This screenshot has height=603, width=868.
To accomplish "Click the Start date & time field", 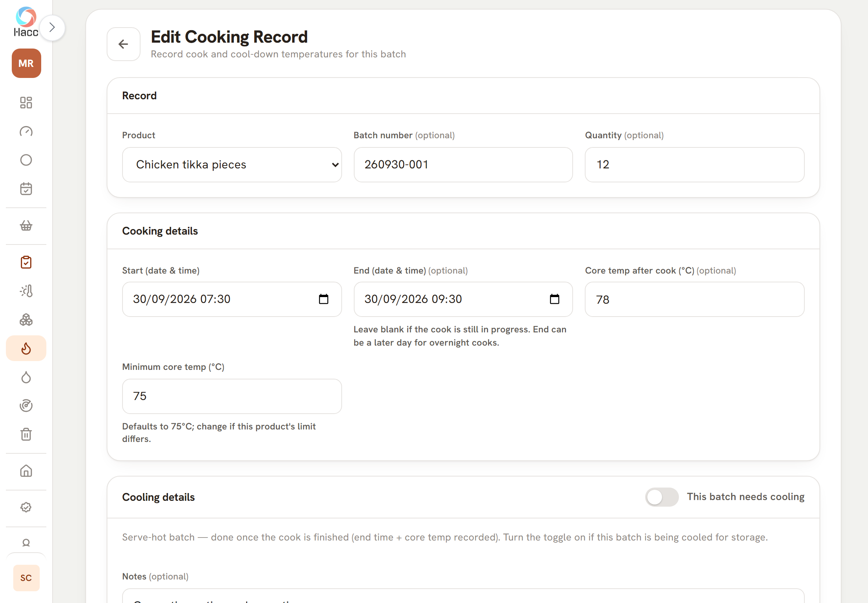I will pos(232,299).
